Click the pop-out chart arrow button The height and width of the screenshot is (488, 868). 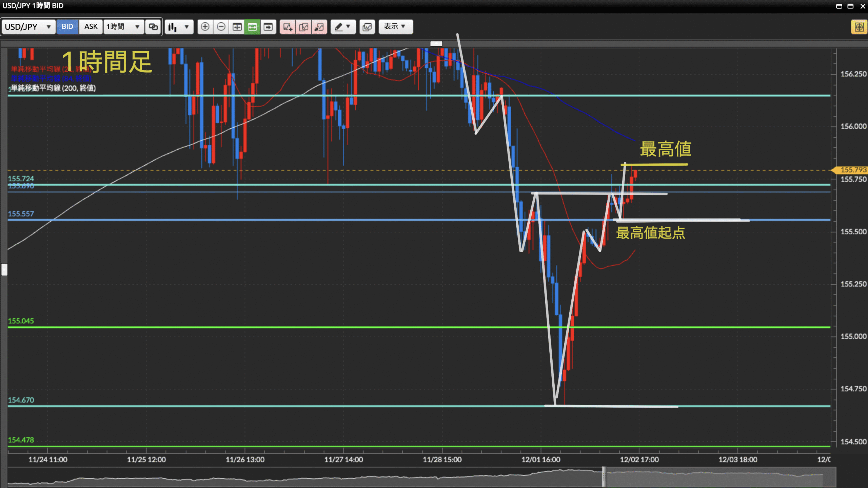point(319,26)
